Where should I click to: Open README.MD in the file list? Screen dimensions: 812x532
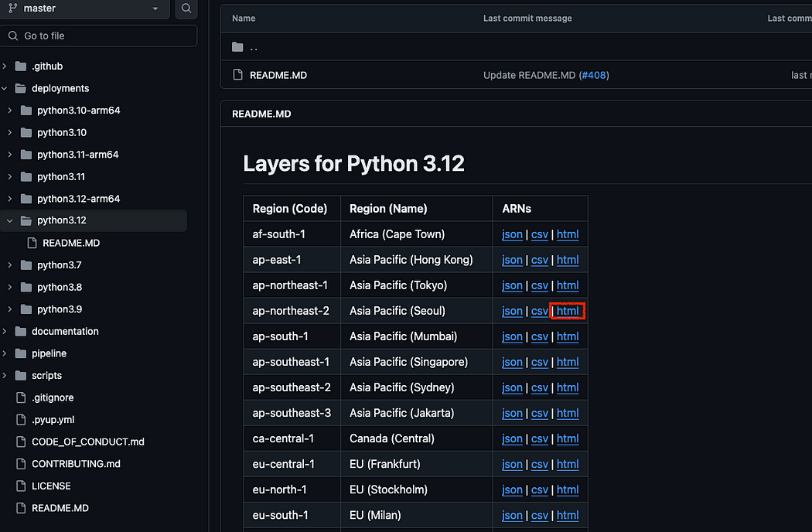[278, 75]
